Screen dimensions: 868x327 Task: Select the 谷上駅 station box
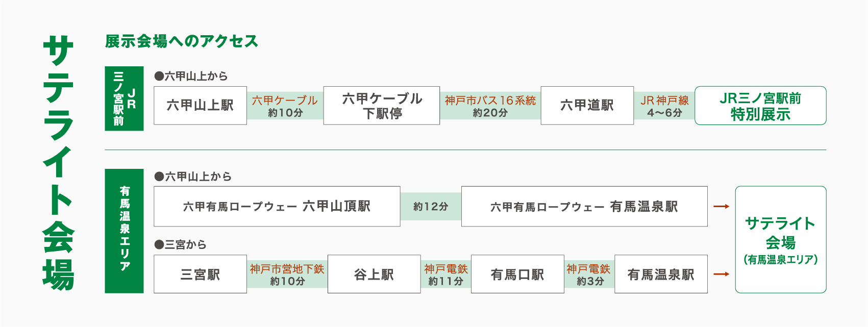(374, 274)
